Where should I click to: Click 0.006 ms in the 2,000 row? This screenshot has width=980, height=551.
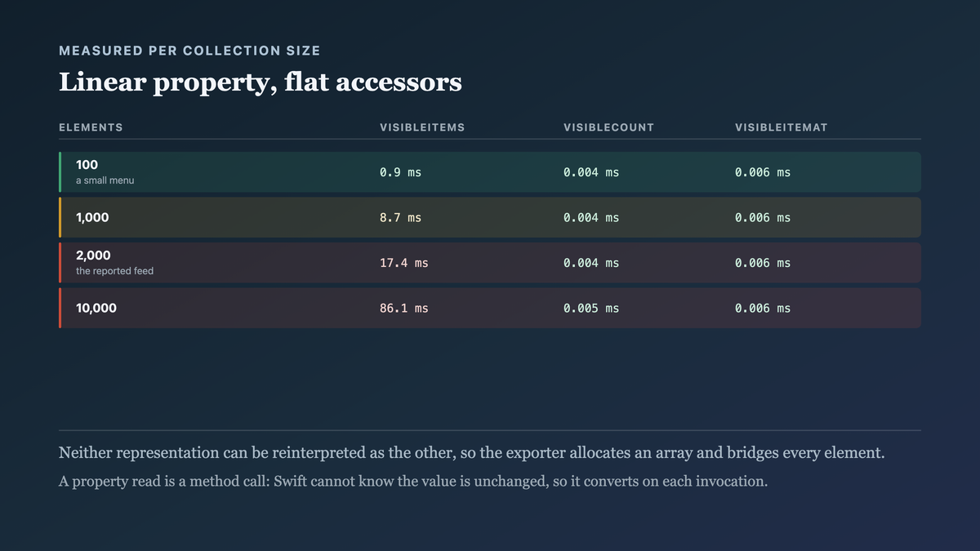click(x=763, y=263)
